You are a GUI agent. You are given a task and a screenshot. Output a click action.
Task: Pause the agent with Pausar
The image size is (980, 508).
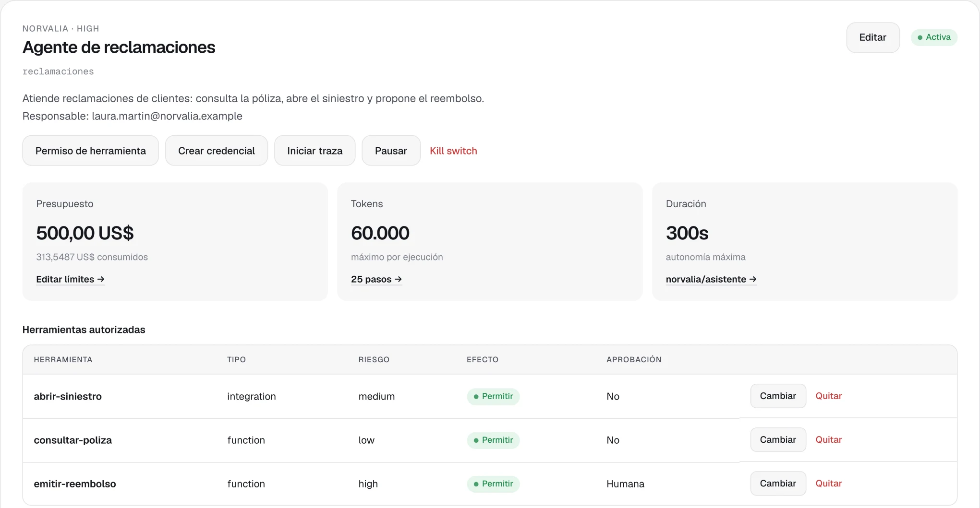[391, 151]
